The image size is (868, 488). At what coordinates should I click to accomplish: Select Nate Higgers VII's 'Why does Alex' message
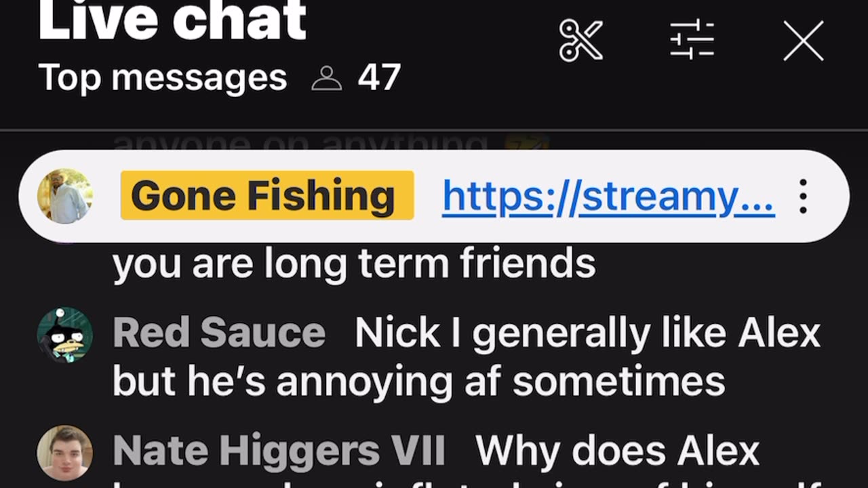[x=618, y=451]
